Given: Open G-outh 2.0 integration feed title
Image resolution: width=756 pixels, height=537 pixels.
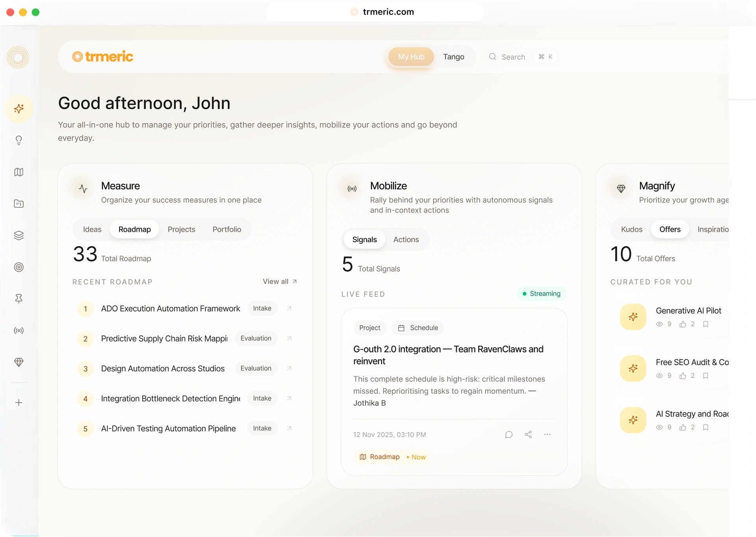Looking at the screenshot, I should 448,355.
